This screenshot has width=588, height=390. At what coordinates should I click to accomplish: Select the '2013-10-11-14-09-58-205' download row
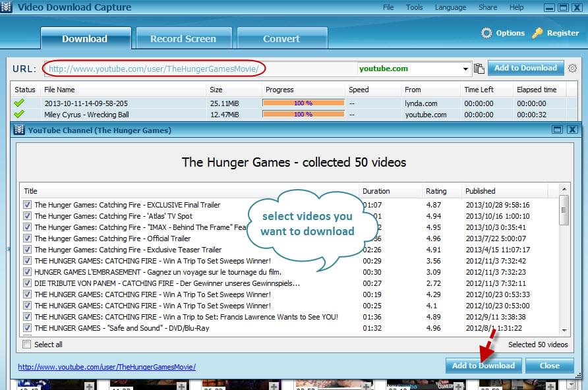(x=293, y=103)
